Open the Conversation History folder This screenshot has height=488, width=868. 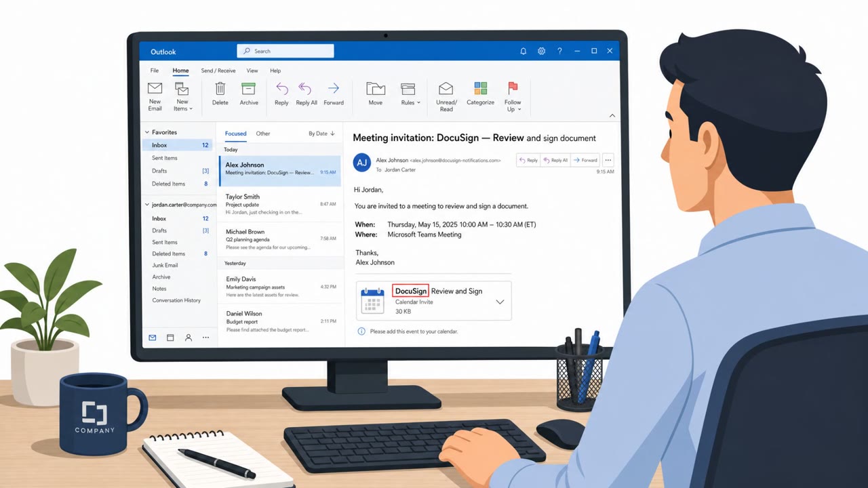pos(177,300)
